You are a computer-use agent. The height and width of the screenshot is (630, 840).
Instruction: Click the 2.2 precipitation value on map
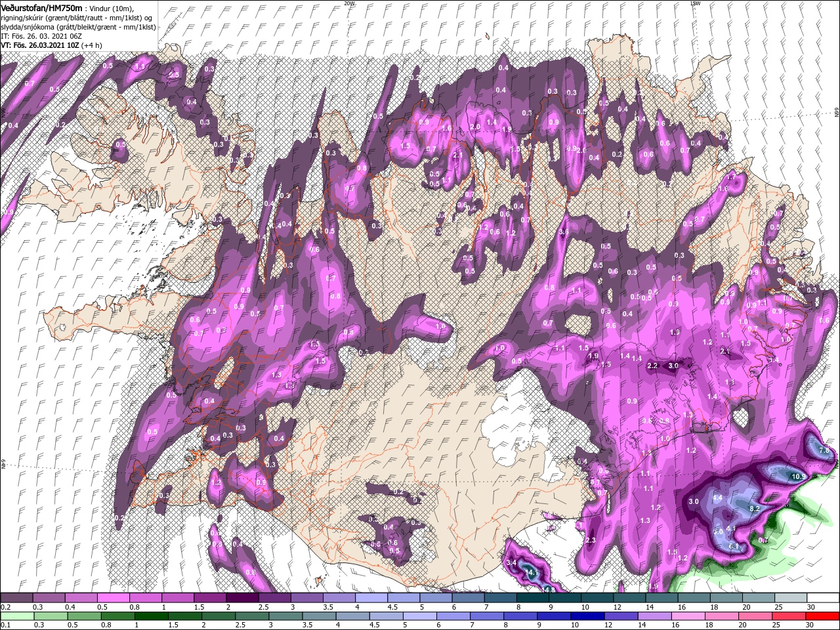[x=652, y=366]
